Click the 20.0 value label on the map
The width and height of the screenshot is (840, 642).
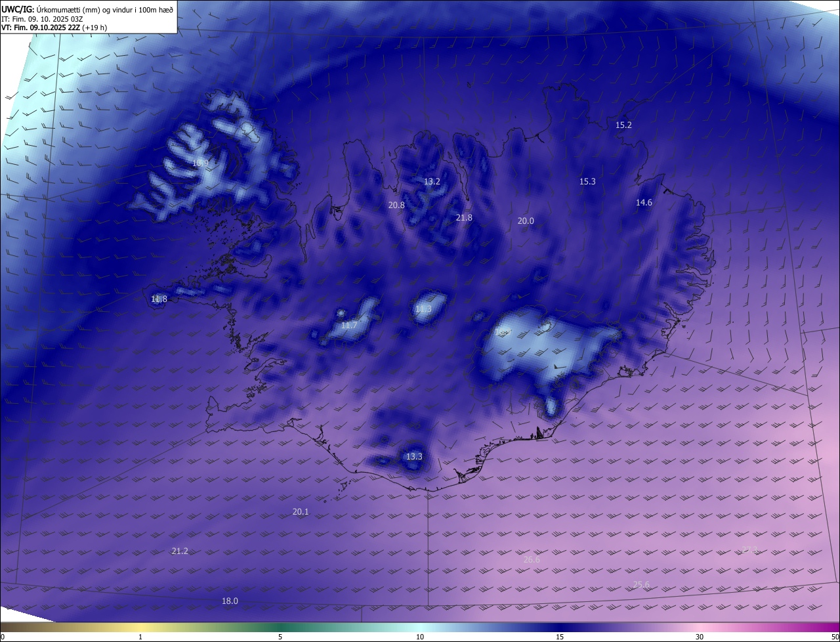click(x=526, y=221)
